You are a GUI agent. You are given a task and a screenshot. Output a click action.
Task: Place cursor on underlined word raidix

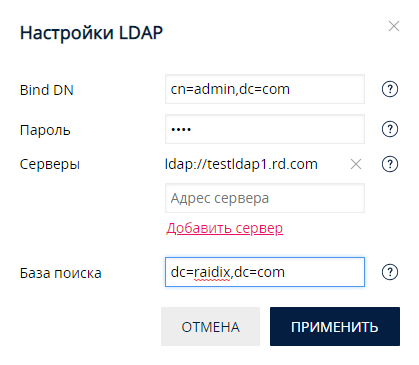pos(212,272)
